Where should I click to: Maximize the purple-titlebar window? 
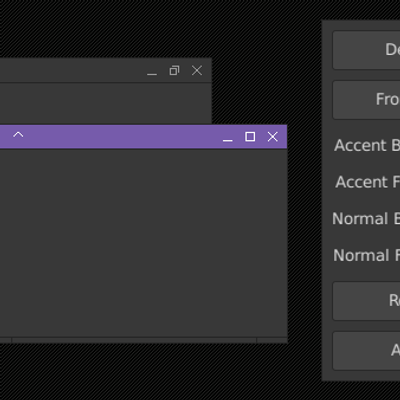click(x=250, y=137)
